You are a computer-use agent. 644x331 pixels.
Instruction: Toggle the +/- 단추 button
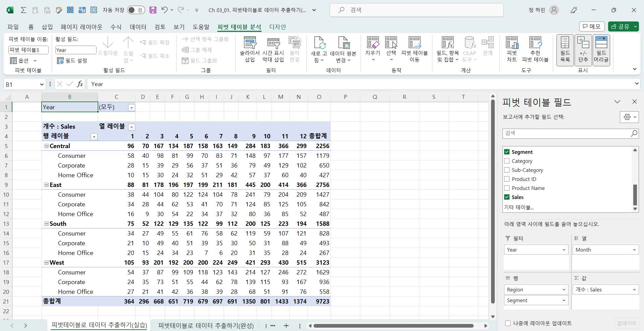click(583, 50)
